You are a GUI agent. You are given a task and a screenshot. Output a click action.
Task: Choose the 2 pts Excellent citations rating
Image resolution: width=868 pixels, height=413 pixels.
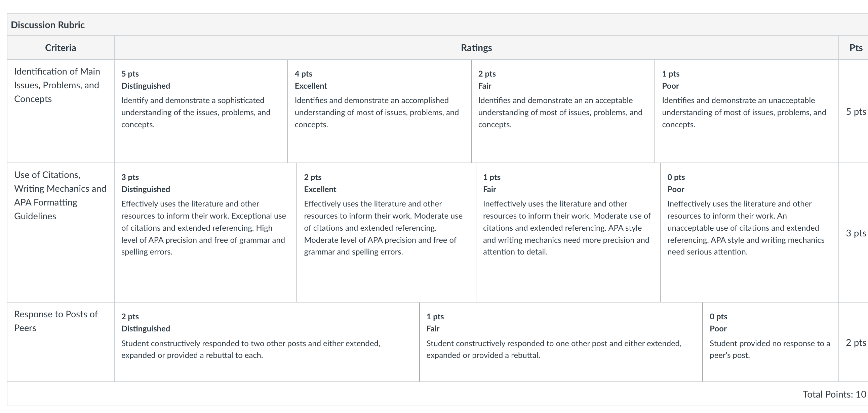(x=387, y=233)
